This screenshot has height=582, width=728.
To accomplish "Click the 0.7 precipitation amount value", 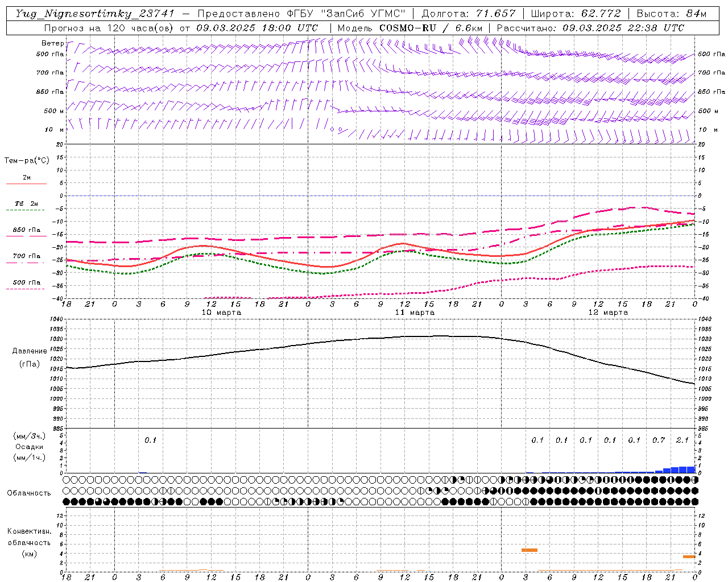I will click(x=659, y=440).
